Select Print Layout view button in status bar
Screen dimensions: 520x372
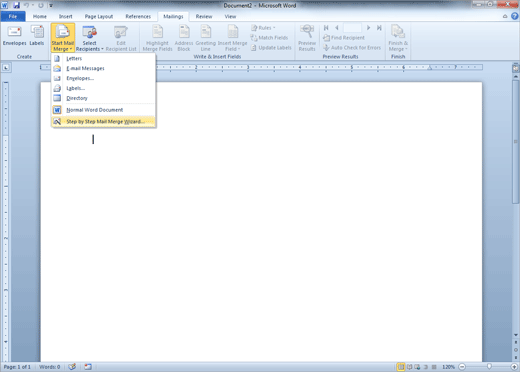[401, 367]
